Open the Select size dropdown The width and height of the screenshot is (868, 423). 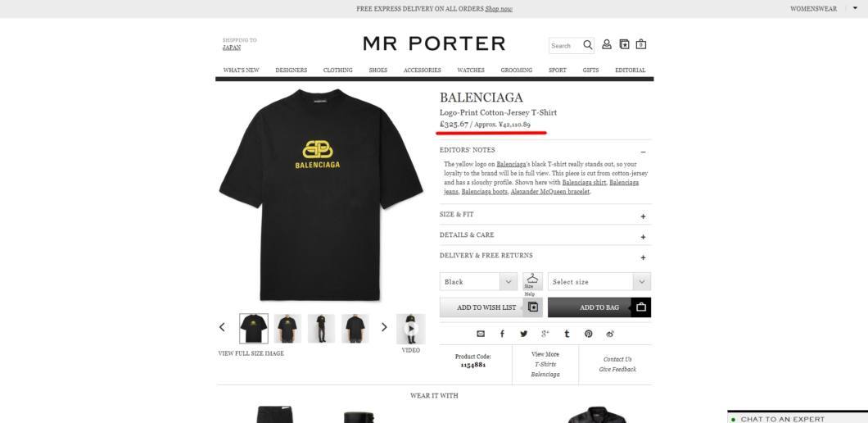pos(599,282)
